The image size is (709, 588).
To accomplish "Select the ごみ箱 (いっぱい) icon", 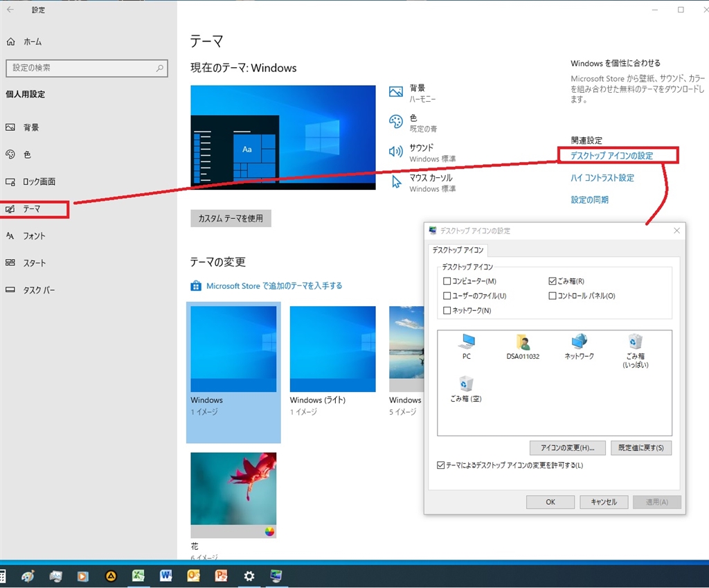I will point(636,350).
